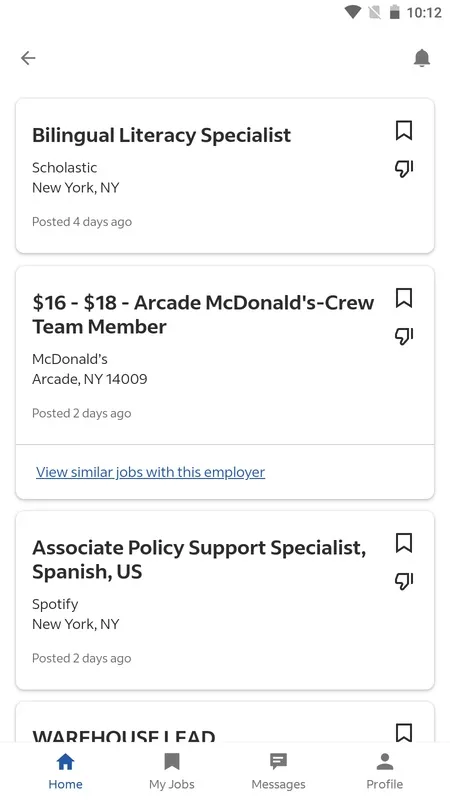
Task: View similar jobs with this employer
Action: pos(151,472)
